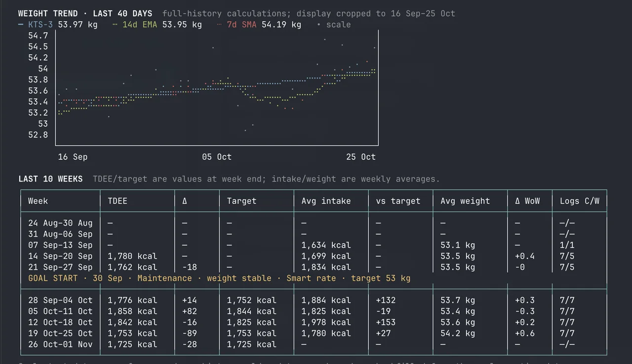Click the 14d EMA legend label
This screenshot has width=632, height=364.
point(140,24)
